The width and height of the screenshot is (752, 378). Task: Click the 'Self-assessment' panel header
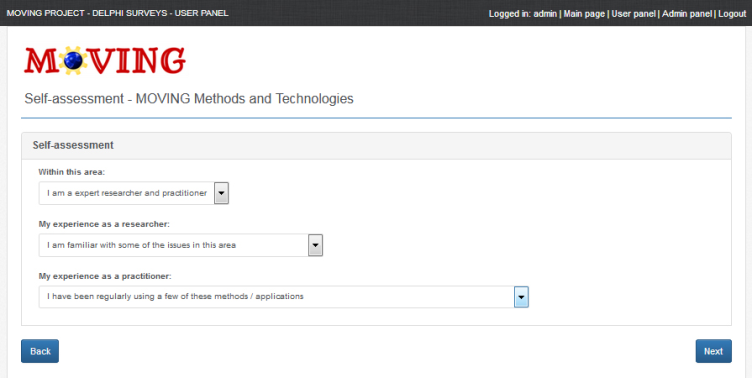click(376, 145)
